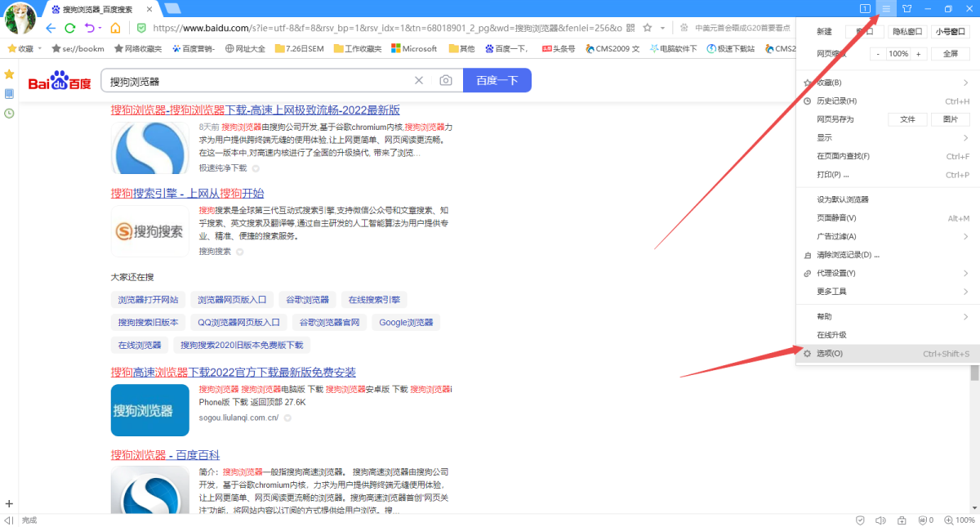The image size is (980, 527).
Task: Close the 搜狗浏览器_百度搜索 tab
Action: pyautogui.click(x=149, y=9)
